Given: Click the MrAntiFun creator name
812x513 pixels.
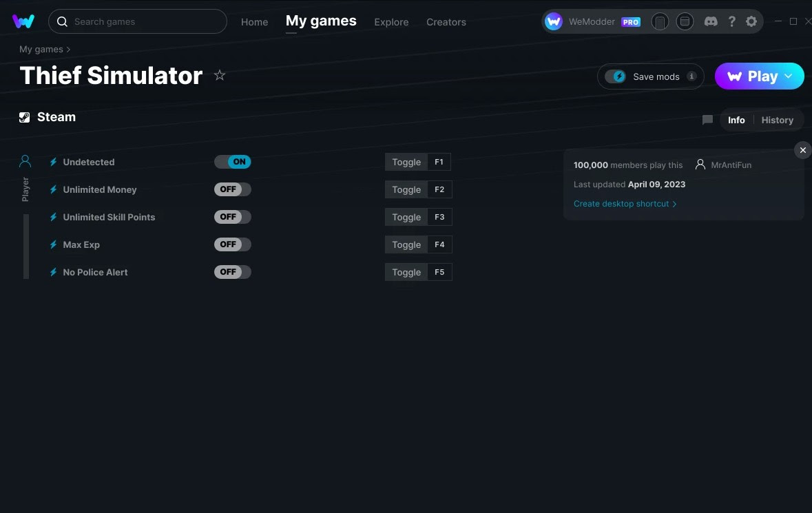Looking at the screenshot, I should (x=731, y=165).
